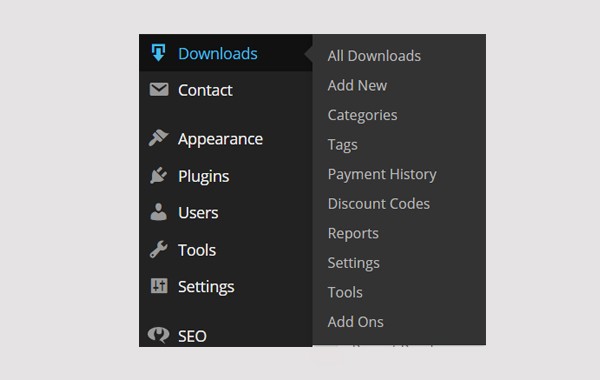The image size is (600, 380).
Task: Open Reports in the submenu
Action: pos(353,233)
